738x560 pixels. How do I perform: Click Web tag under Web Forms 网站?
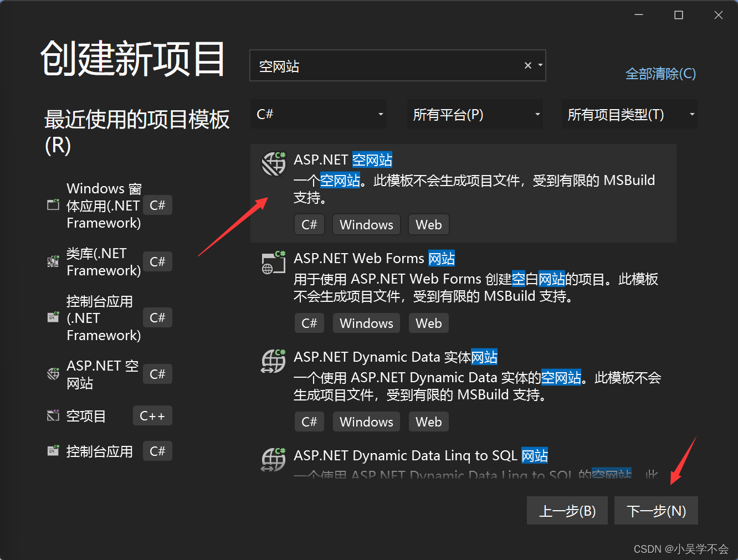(x=428, y=323)
